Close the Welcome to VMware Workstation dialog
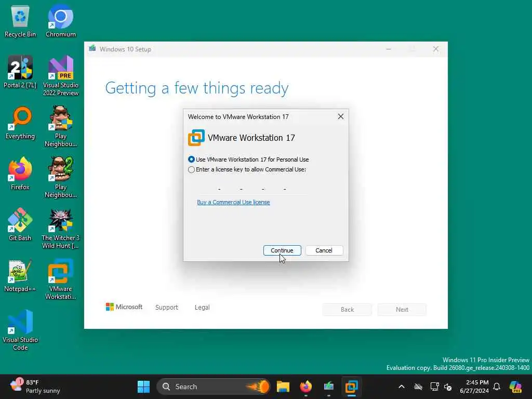 click(341, 117)
